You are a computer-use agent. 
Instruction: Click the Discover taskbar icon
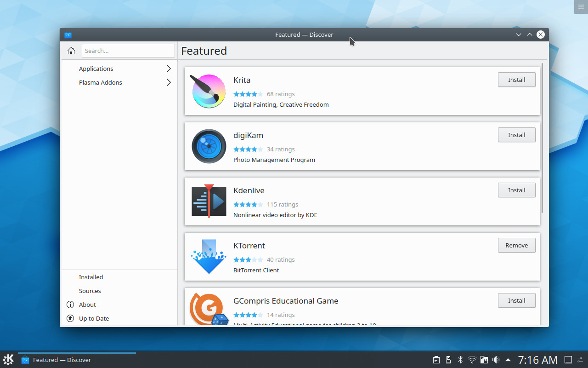pos(25,360)
